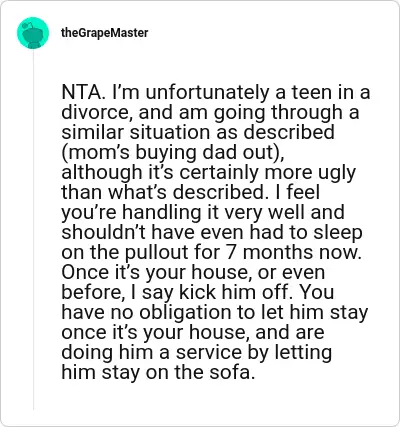Click the final line "him stay on the sofa."

tap(158, 373)
